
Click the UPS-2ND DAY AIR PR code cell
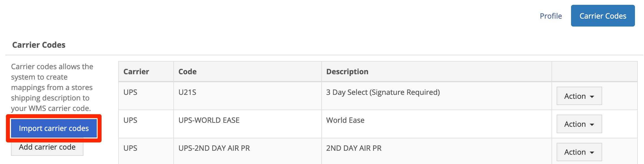coord(247,151)
